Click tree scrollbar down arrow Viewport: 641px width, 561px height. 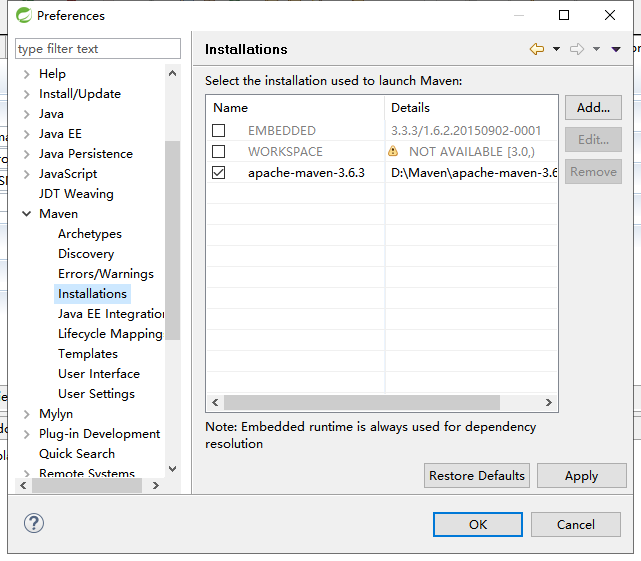click(173, 469)
